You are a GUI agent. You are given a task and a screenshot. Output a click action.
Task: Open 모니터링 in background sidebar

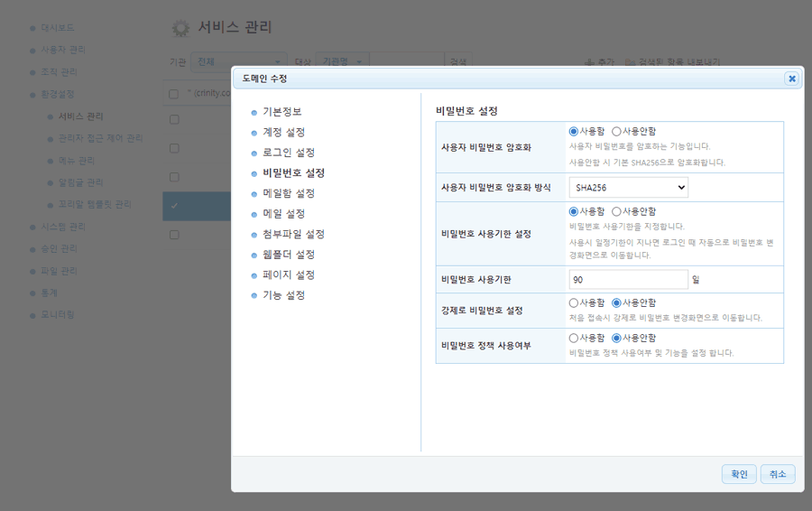(58, 314)
